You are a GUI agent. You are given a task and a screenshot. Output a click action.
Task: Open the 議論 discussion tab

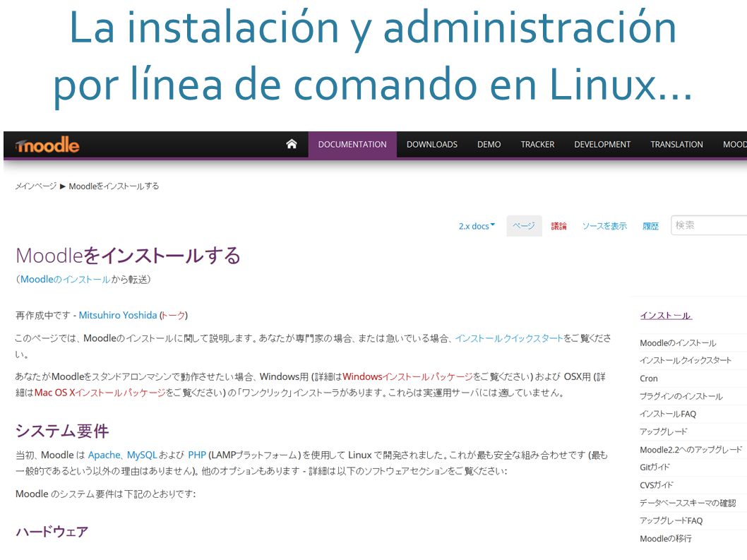[x=558, y=226]
